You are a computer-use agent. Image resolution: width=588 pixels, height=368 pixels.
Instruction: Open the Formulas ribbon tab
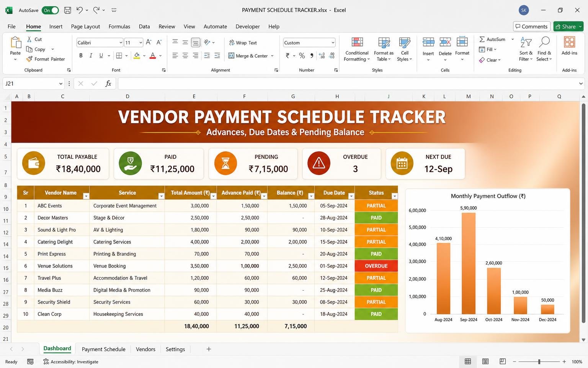click(119, 26)
